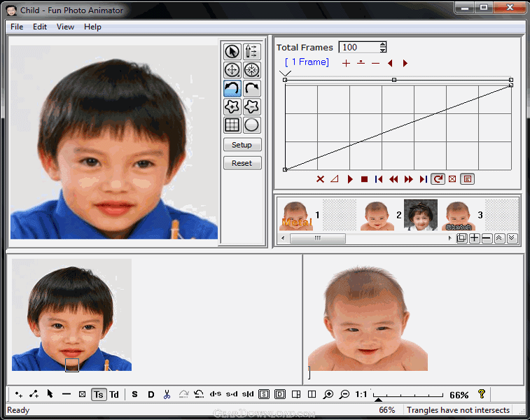Click the zoom slider track

[408, 395]
